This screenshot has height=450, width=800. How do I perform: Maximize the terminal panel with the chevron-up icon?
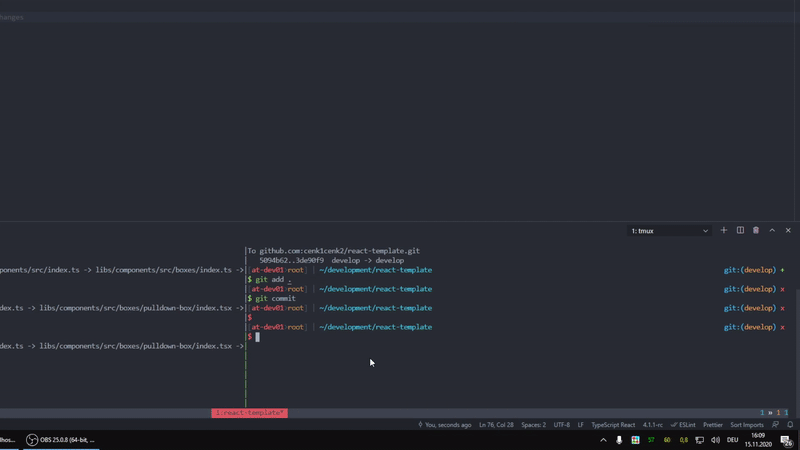point(772,231)
